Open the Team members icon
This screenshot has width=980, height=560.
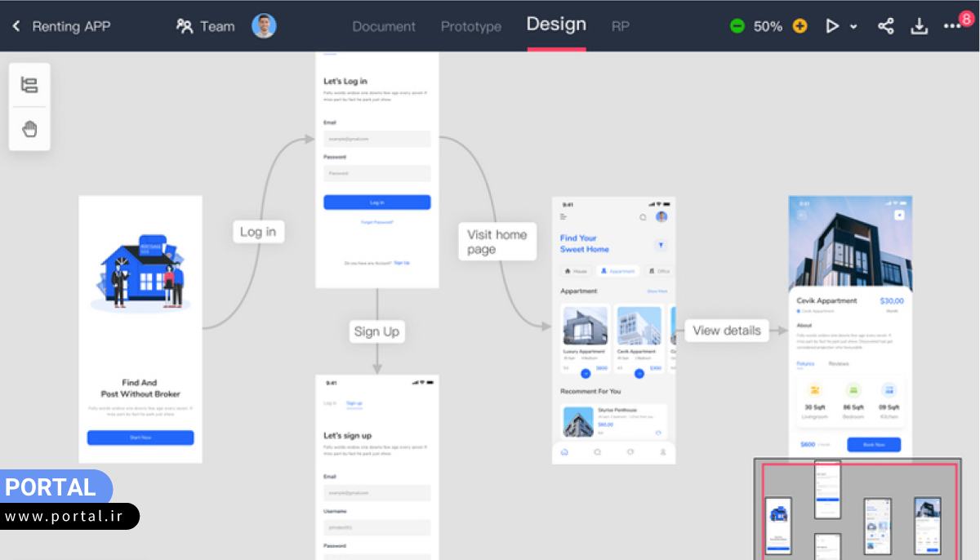pos(185,26)
